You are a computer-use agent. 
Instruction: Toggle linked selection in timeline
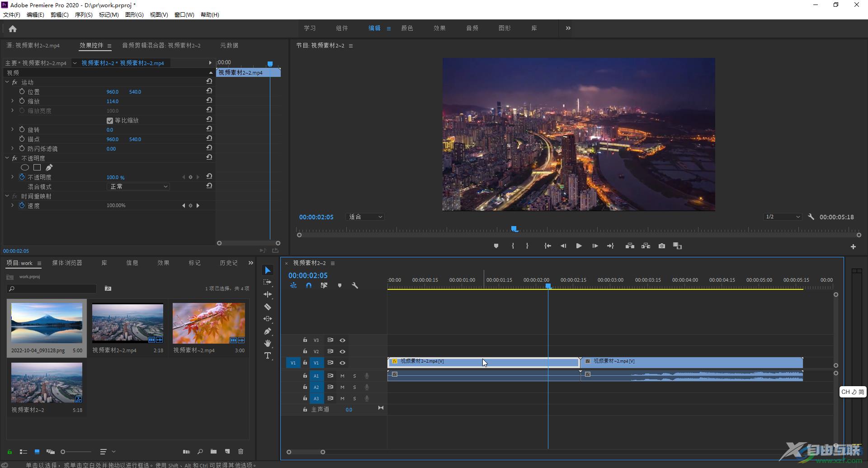[324, 285]
